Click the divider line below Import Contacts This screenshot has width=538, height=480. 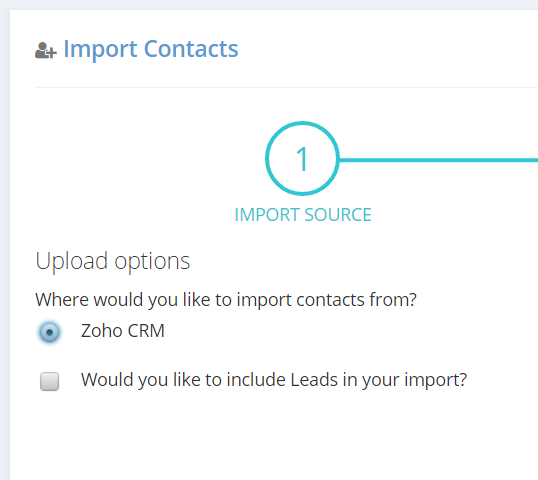[x=286, y=87]
